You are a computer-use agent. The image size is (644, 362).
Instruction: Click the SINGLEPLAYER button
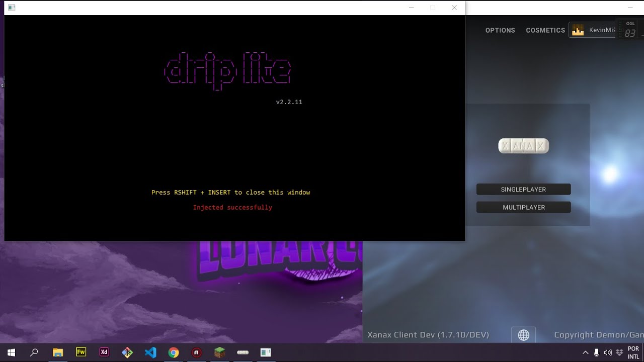(523, 190)
